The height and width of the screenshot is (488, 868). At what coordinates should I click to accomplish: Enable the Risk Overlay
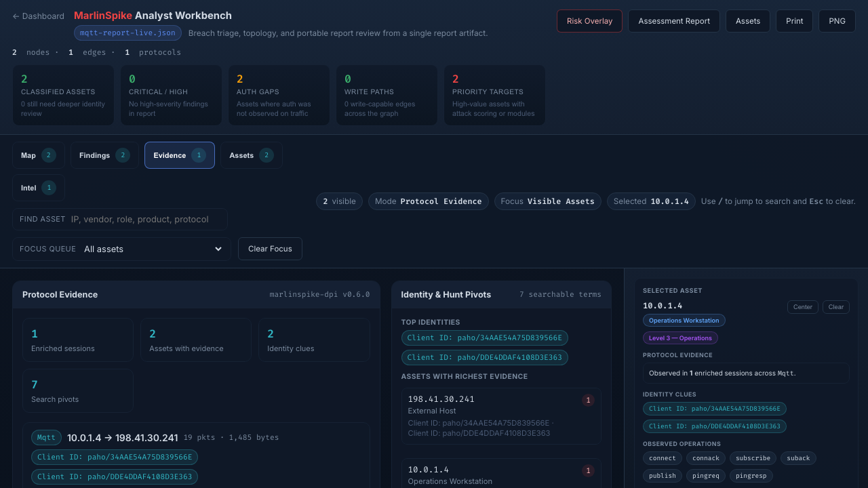589,20
